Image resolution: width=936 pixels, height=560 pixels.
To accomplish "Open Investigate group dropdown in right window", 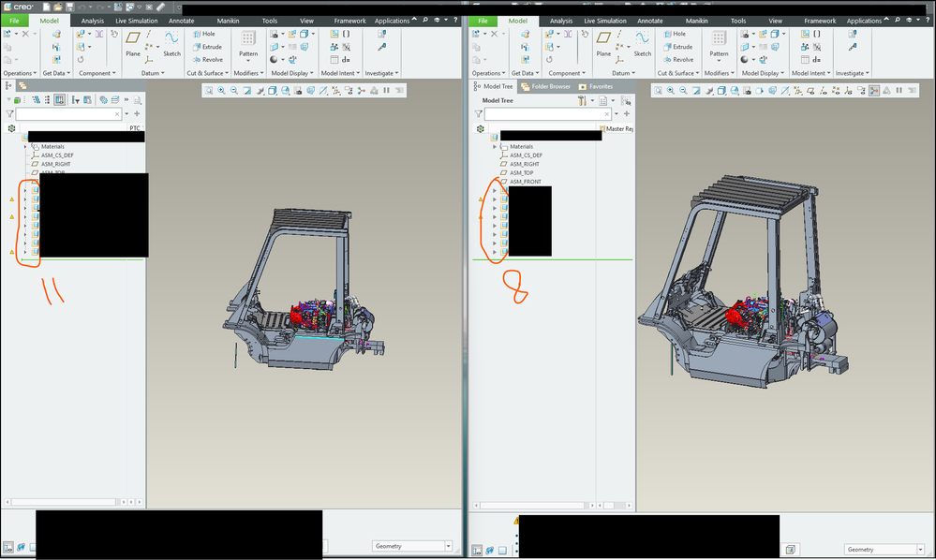I will pos(852,73).
